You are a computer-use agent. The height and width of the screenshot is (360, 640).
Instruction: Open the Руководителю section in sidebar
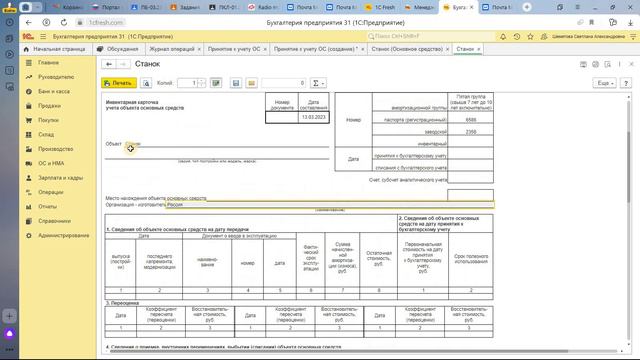pos(56,77)
